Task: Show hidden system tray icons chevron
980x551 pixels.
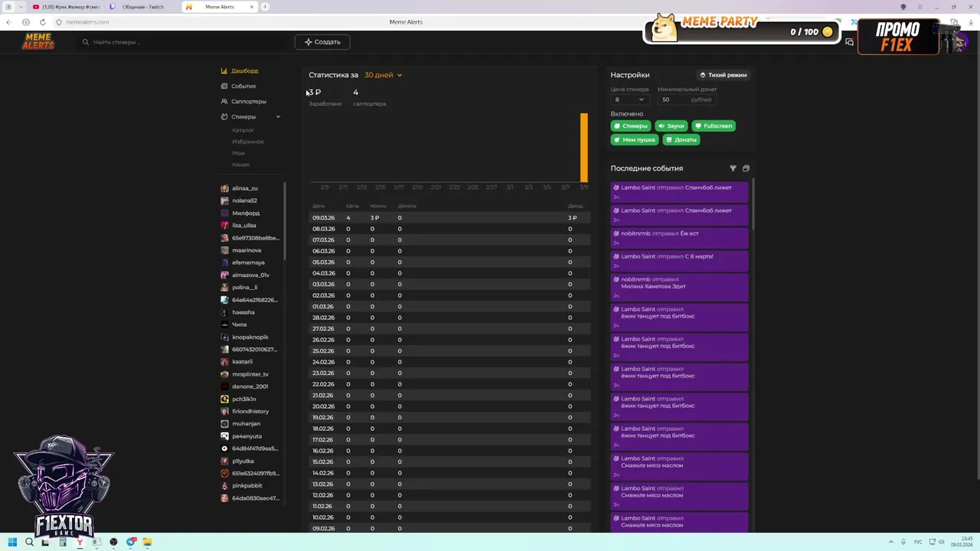Action: (x=892, y=542)
